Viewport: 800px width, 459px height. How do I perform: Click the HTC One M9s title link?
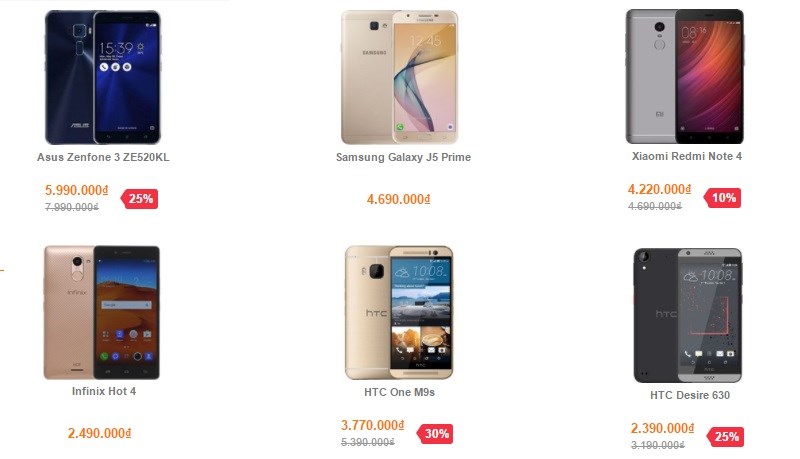pos(399,392)
